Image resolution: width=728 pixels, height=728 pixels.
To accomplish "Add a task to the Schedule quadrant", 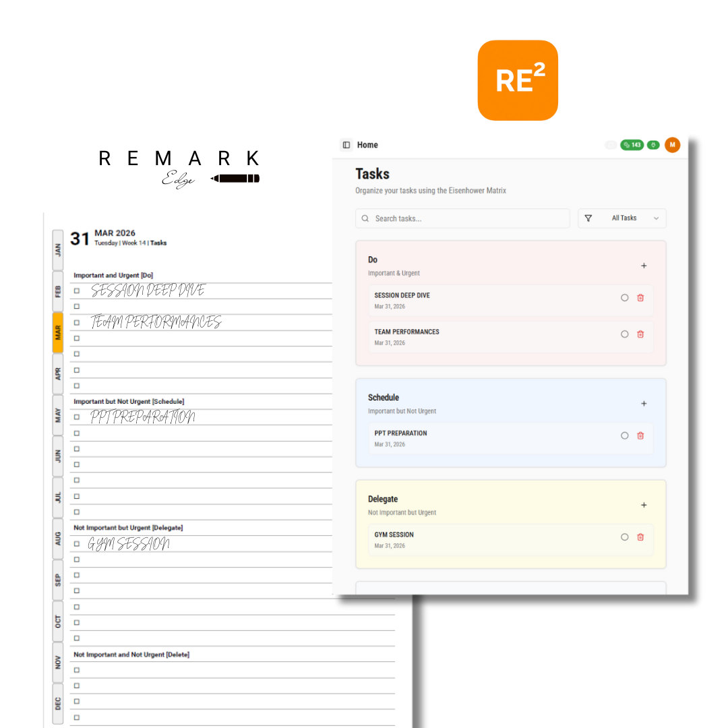I will (644, 403).
